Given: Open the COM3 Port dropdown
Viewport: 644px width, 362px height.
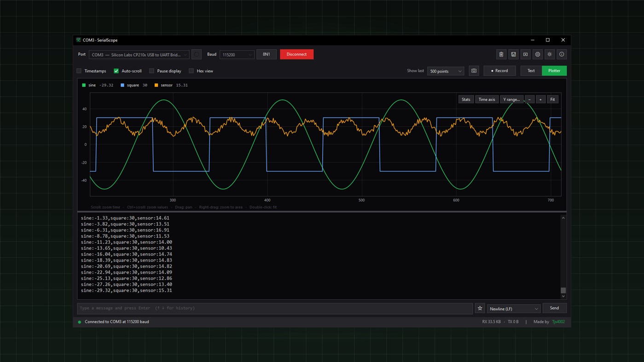Looking at the screenshot, I should click(139, 55).
